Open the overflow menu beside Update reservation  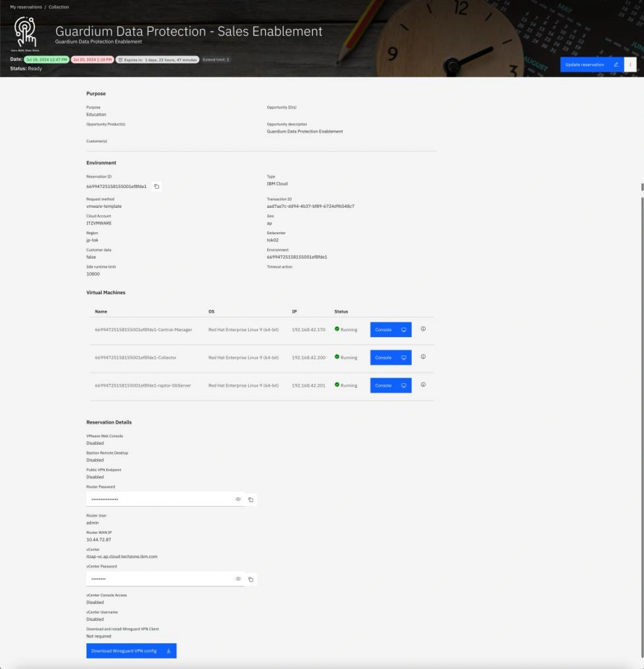(x=630, y=64)
